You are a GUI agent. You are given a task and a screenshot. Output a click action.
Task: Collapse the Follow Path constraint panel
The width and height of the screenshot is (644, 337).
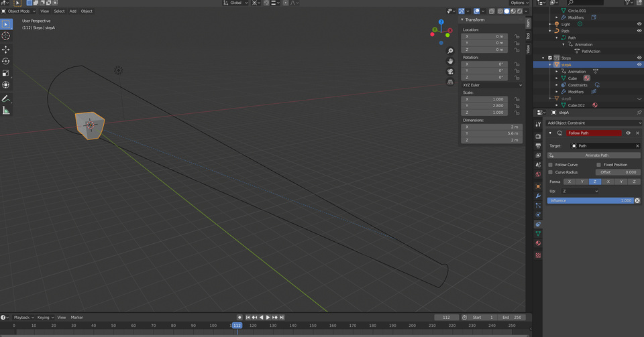point(550,133)
